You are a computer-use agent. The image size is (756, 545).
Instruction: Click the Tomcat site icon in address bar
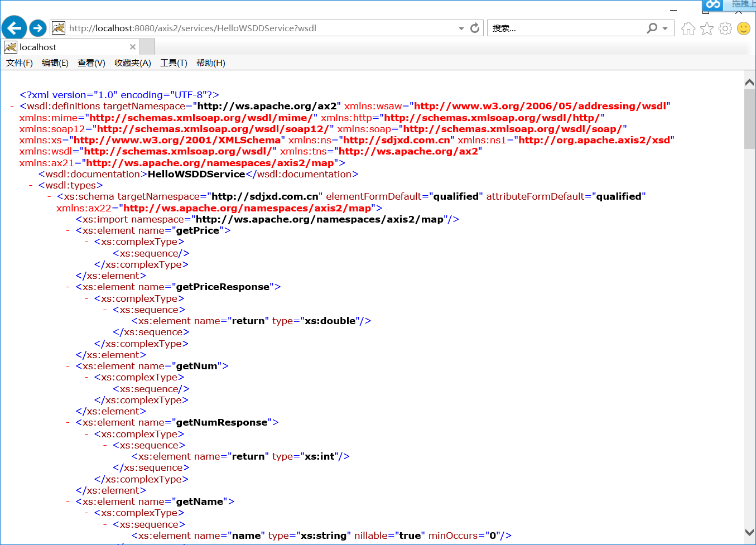coord(59,28)
